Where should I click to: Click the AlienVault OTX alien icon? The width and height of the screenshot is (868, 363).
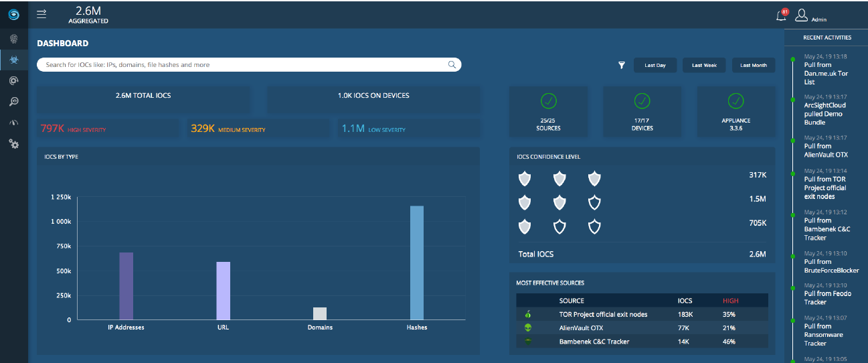[528, 328]
